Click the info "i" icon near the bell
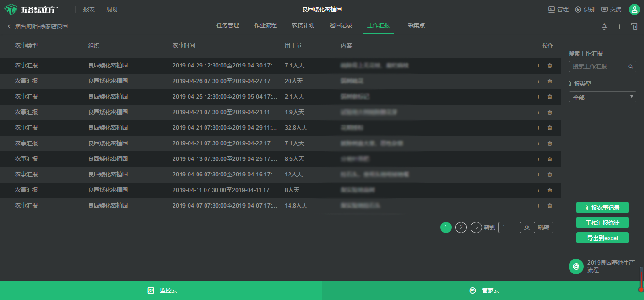644x300 pixels. [619, 27]
